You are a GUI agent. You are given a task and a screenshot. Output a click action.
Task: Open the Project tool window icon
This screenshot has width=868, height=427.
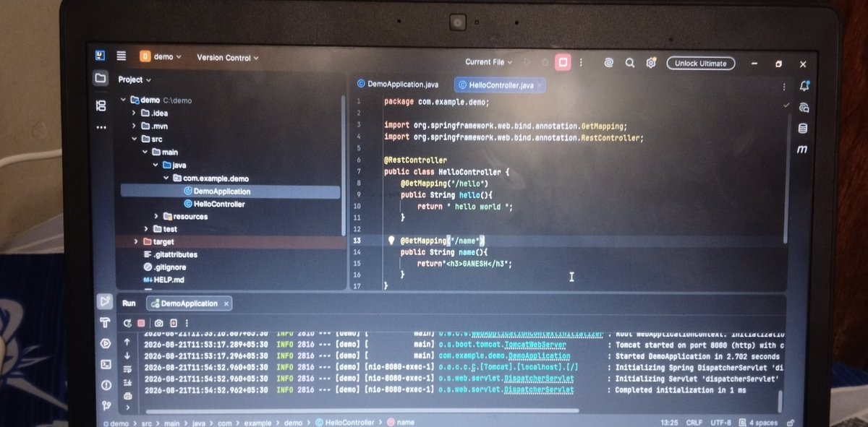101,78
